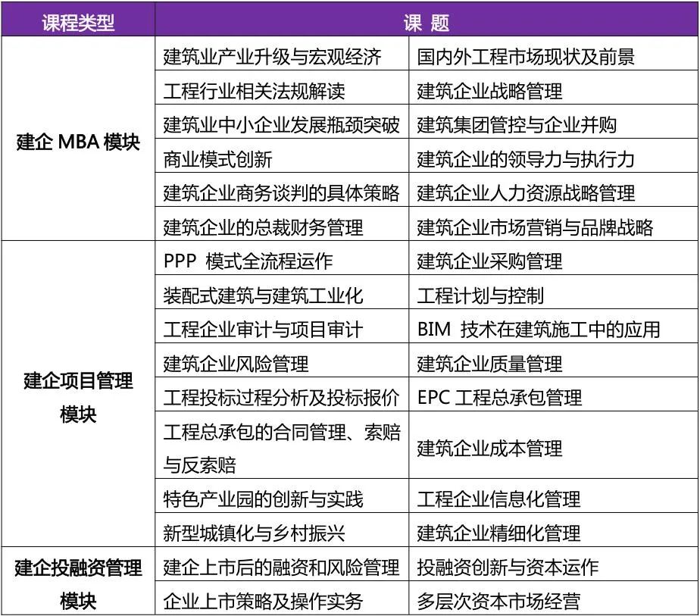This screenshot has height=616, width=700.
Task: Click 投融资创新与资本运作 cell
Action: point(554,563)
